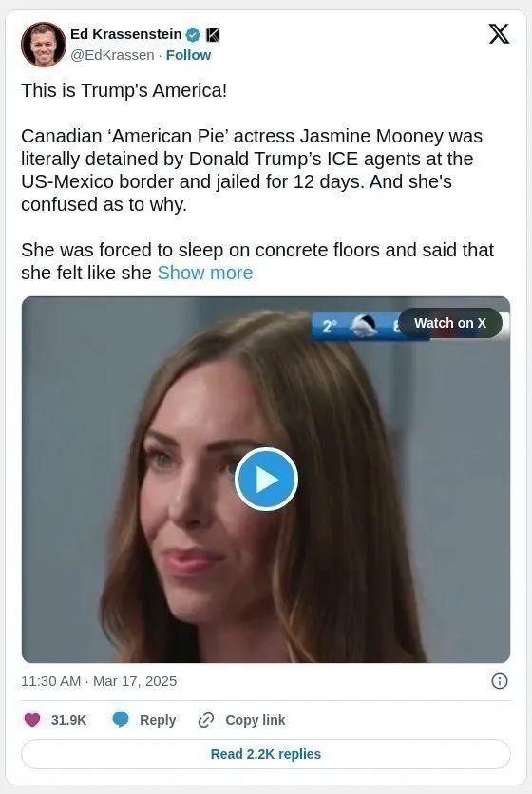532x794 pixels.
Task: Open the info circle icon
Action: pos(500,681)
